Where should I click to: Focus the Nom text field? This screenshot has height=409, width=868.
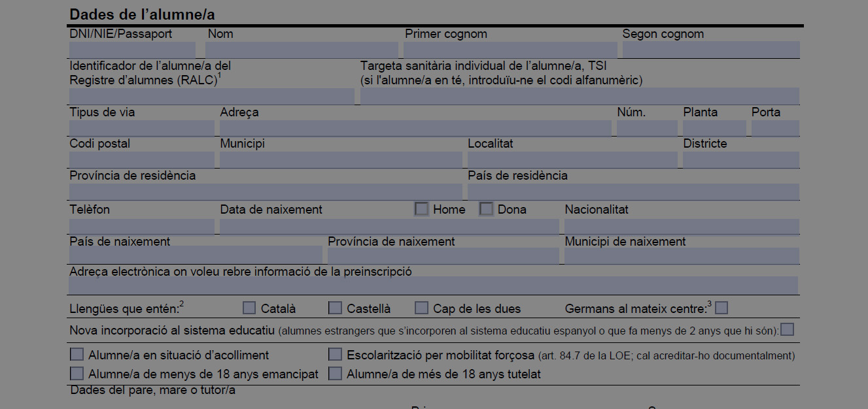302,50
